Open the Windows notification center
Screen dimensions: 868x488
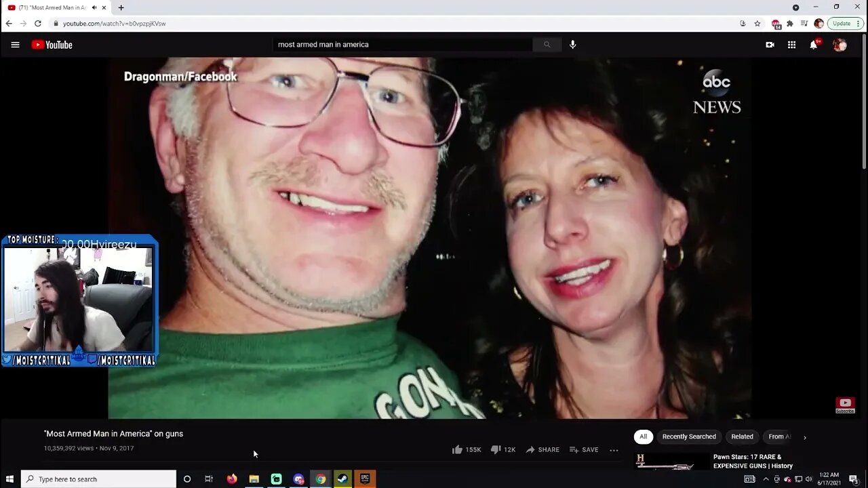[854, 479]
